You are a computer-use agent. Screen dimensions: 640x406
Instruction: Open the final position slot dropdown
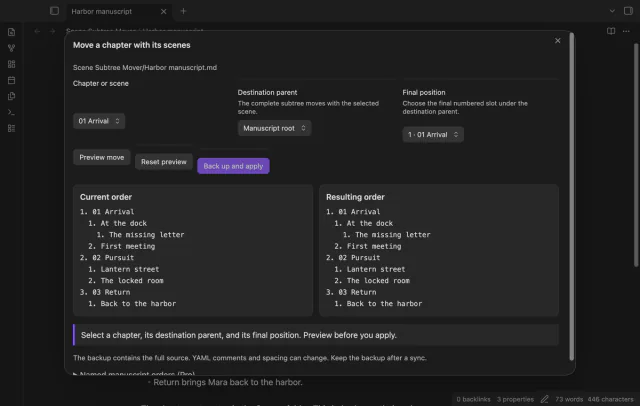coord(433,135)
